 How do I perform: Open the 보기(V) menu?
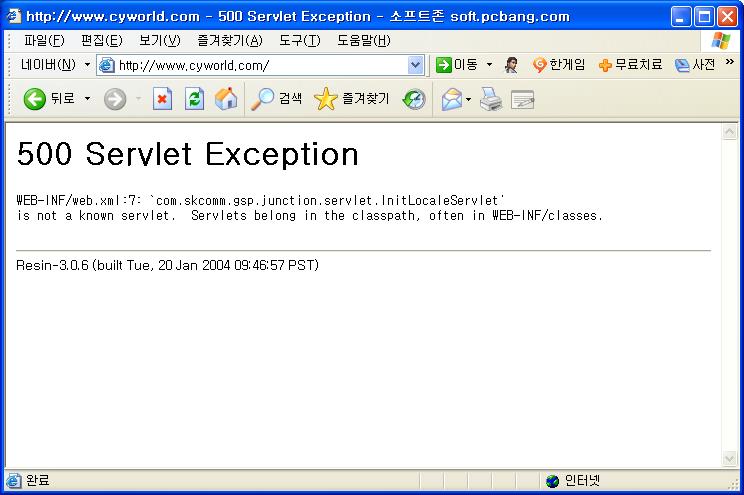pyautogui.click(x=160, y=40)
